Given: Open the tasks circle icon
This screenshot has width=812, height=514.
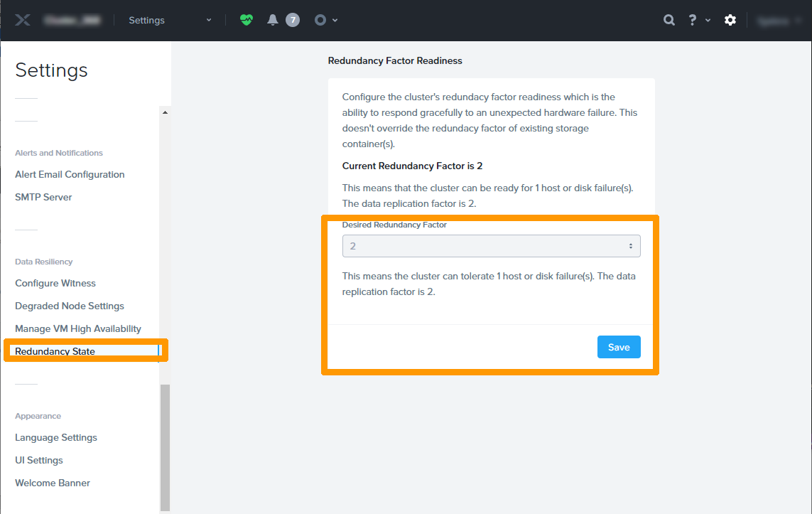Looking at the screenshot, I should (320, 20).
